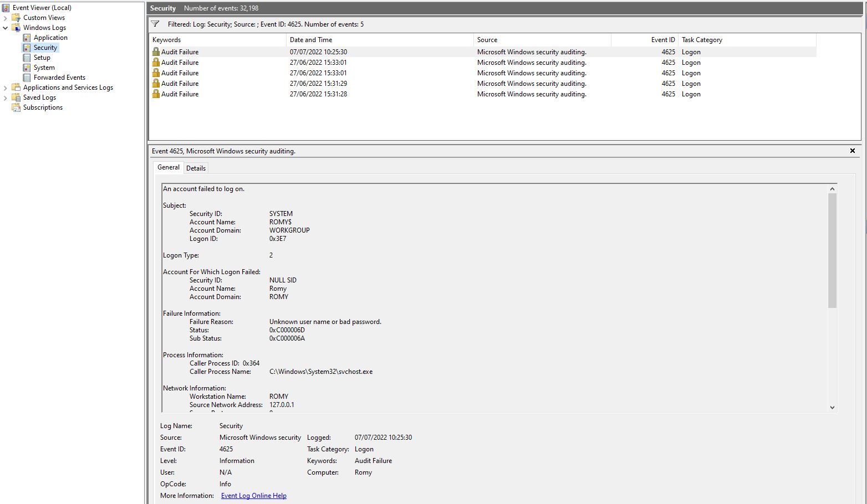867x504 pixels.
Task: Click the Account Domain value WORKGROUP
Action: tap(289, 230)
